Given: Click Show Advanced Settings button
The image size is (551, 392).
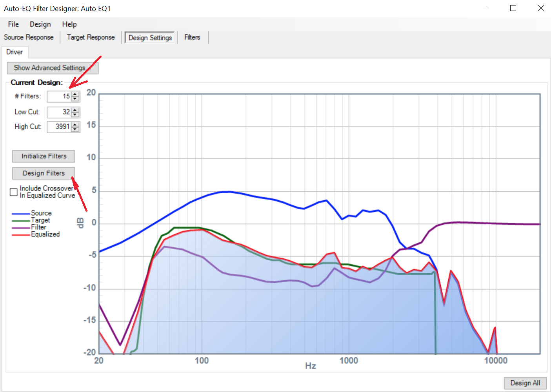Looking at the screenshot, I should pos(53,68).
